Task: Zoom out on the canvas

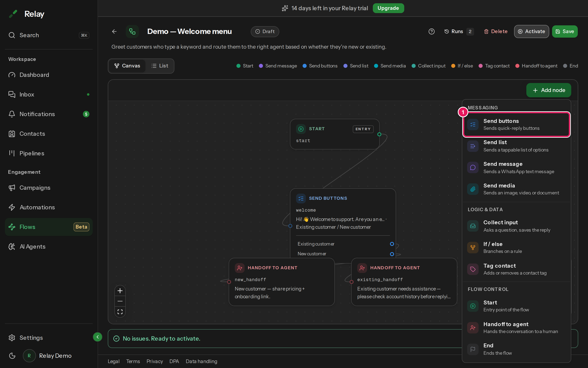Action: 120,301
